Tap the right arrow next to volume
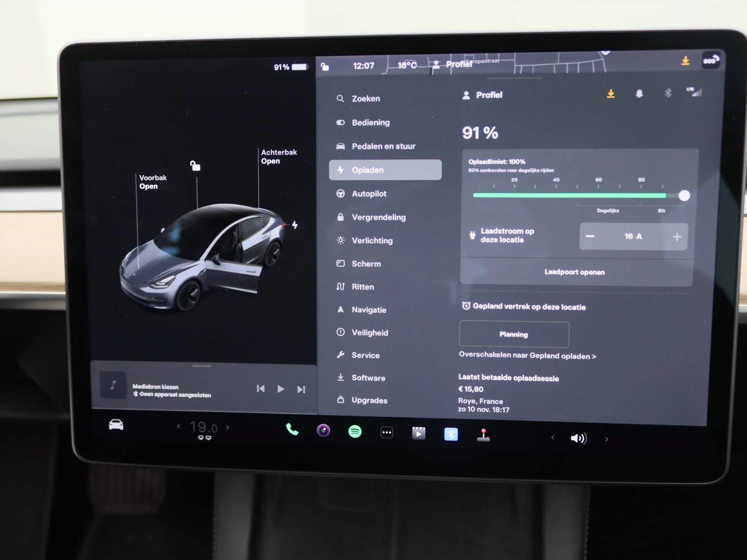The image size is (747, 560). click(x=606, y=438)
